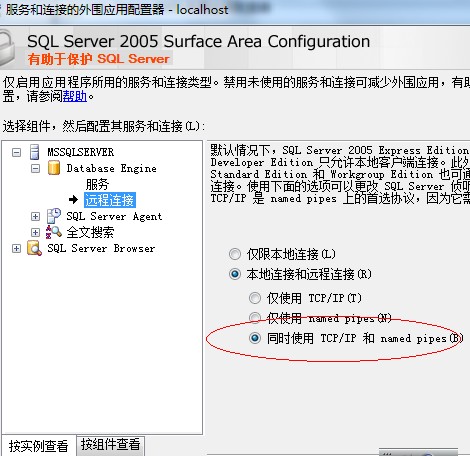Select Database Engine label in tree

pyautogui.click(x=111, y=168)
